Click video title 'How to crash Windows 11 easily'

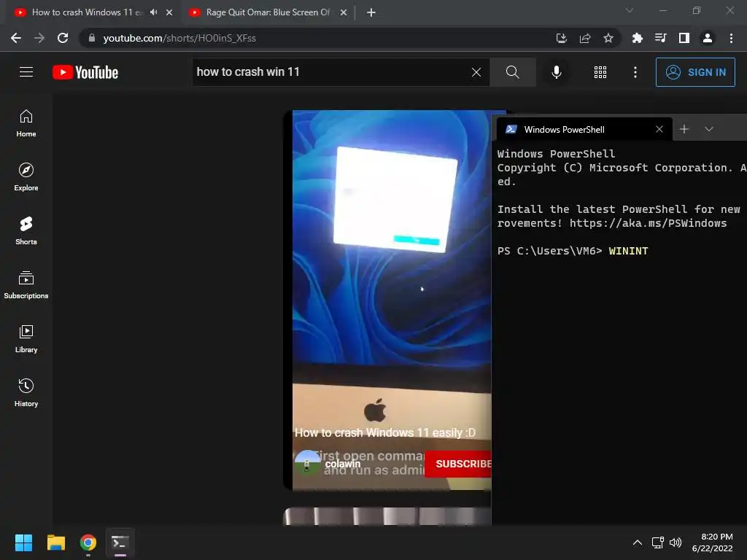point(385,433)
